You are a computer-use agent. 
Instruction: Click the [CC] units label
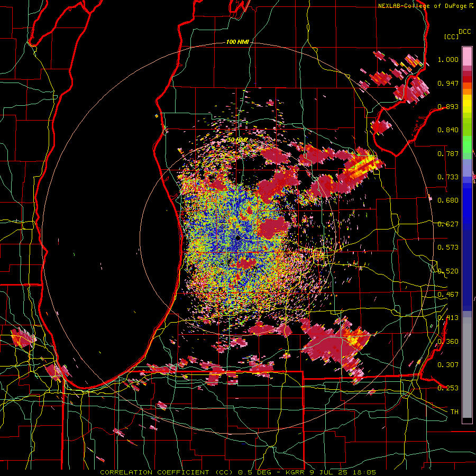pyautogui.click(x=451, y=36)
